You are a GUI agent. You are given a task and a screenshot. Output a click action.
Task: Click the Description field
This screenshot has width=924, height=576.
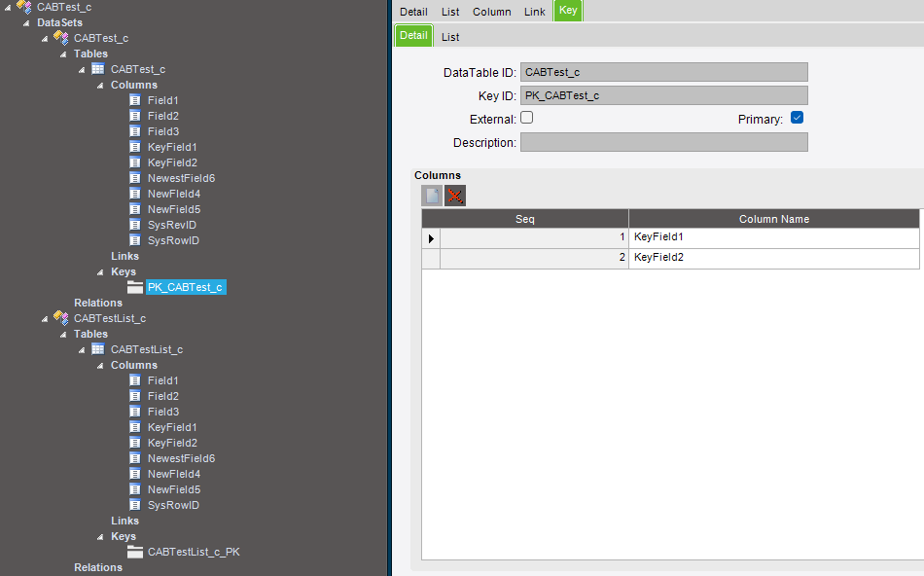[x=663, y=142]
